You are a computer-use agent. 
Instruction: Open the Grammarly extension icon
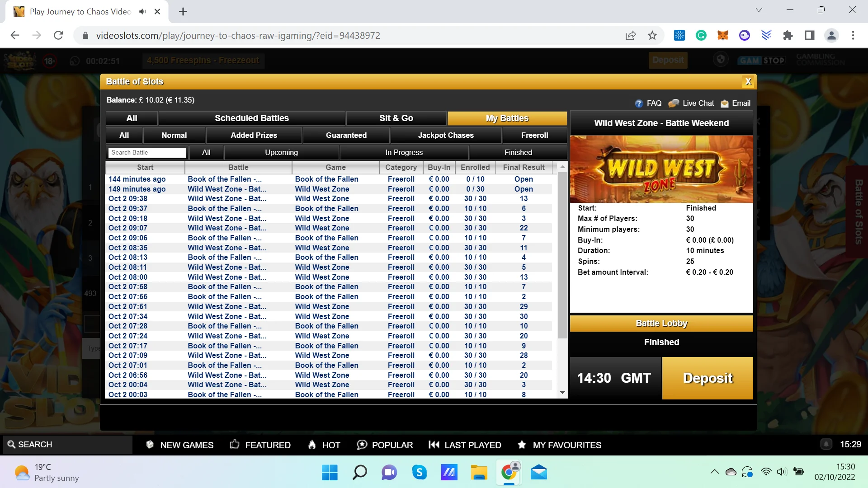point(701,35)
